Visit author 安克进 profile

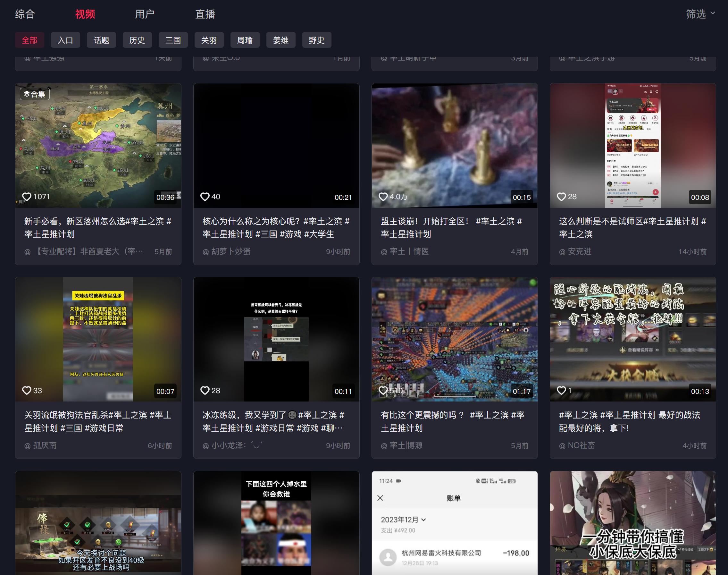(x=575, y=251)
